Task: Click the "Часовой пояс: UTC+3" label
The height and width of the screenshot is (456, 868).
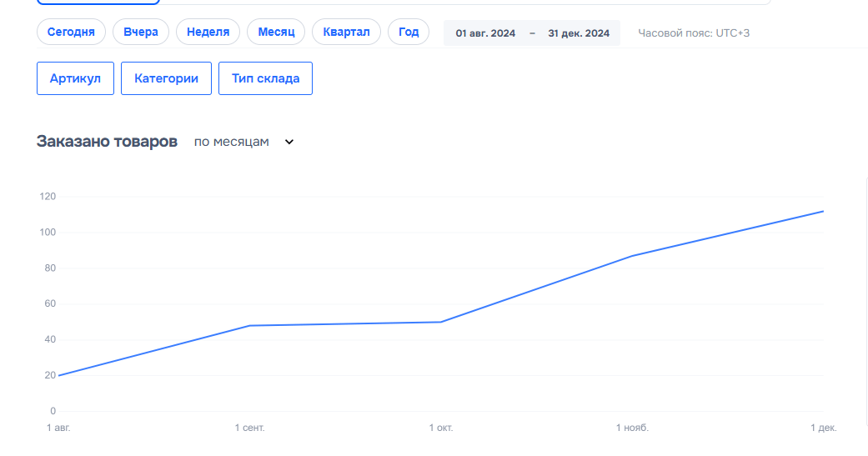Action: coord(694,33)
